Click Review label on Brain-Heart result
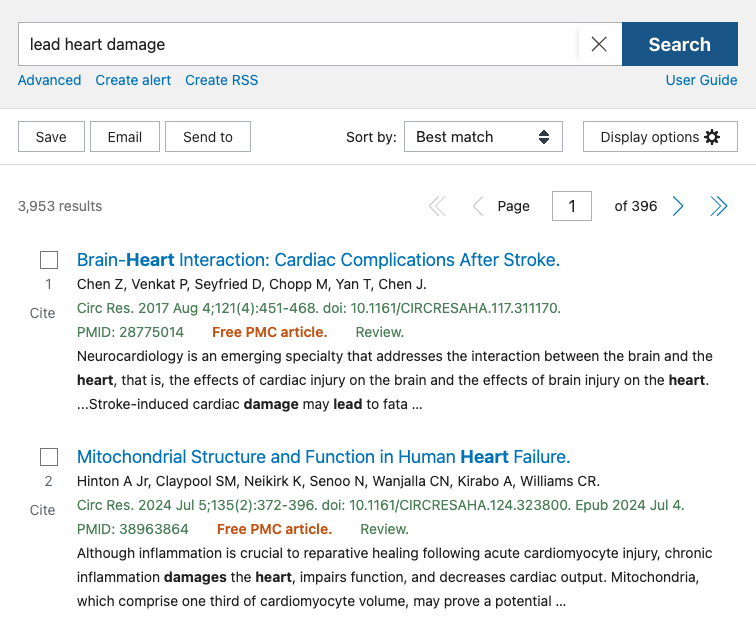The image size is (756, 640). (379, 332)
